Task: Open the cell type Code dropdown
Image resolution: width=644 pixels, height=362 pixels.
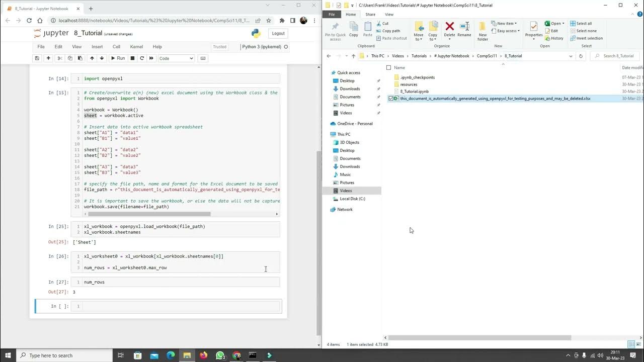Action: [x=176, y=58]
